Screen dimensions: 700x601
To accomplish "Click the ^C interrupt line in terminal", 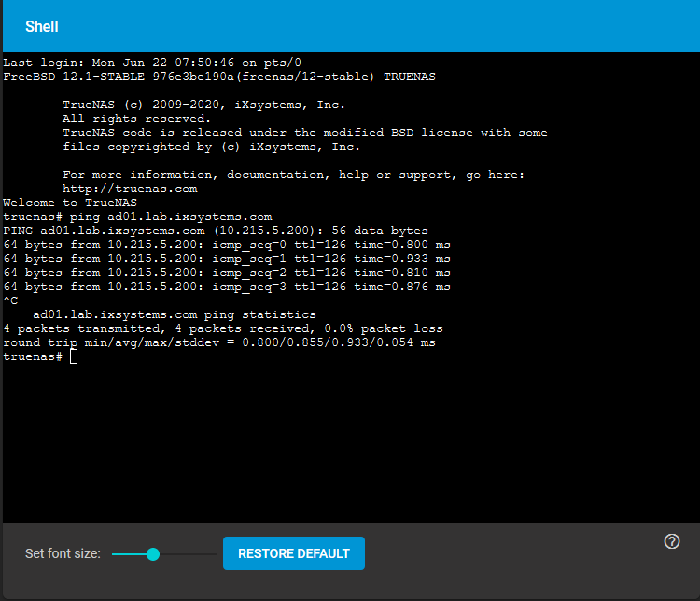I will click(10, 300).
